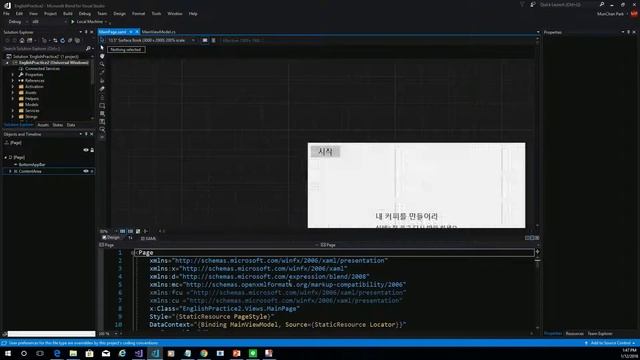This screenshot has height=360, width=640.
Task: Open Chrome from taskbar
Action: pos(204,353)
